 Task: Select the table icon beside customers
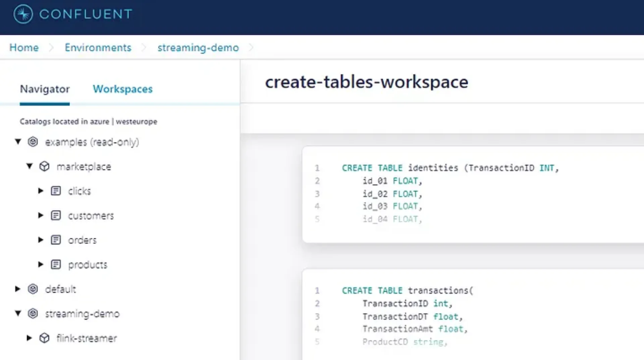(x=56, y=215)
